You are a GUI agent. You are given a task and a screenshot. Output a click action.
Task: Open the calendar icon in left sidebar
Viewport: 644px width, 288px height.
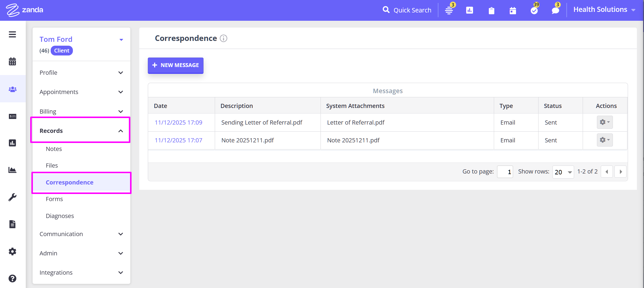[x=12, y=61]
